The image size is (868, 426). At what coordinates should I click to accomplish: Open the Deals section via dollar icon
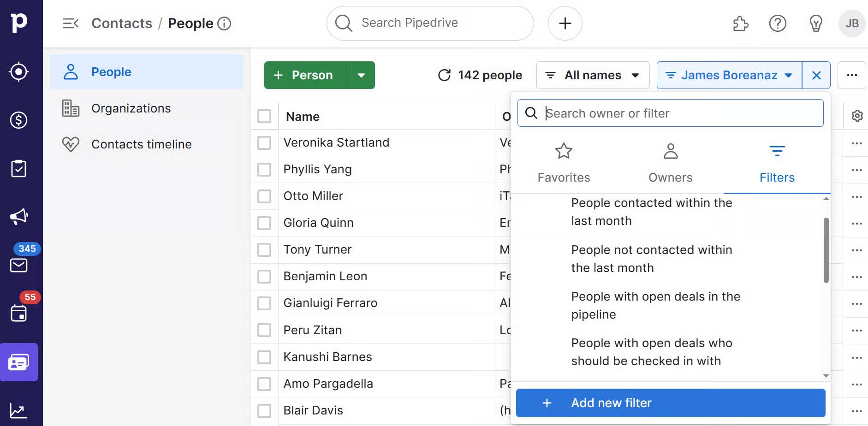point(19,120)
